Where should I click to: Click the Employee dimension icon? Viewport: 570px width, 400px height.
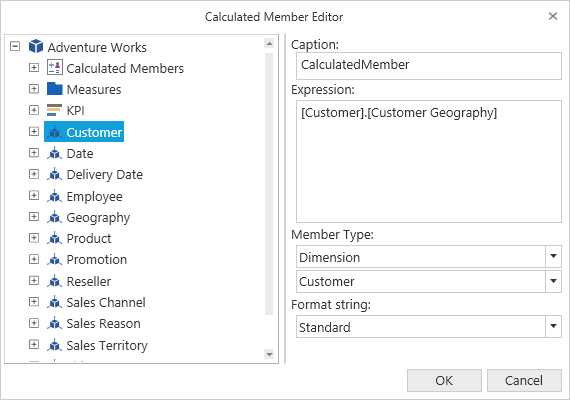(55, 196)
